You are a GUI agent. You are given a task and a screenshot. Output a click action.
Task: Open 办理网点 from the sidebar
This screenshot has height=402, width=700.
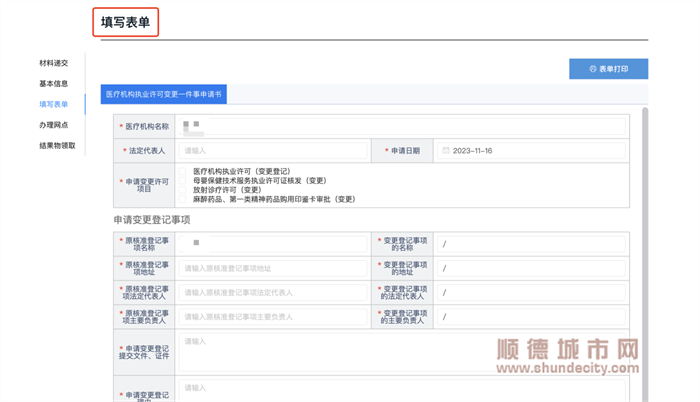coord(54,125)
